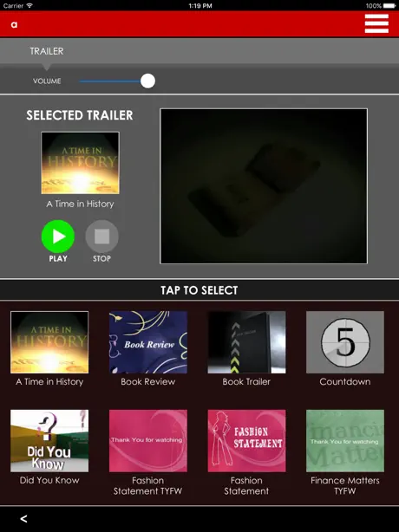Viewport: 399px width, 532px height.
Task: Tap the selected A Time in History cover
Action: pyautogui.click(x=80, y=163)
